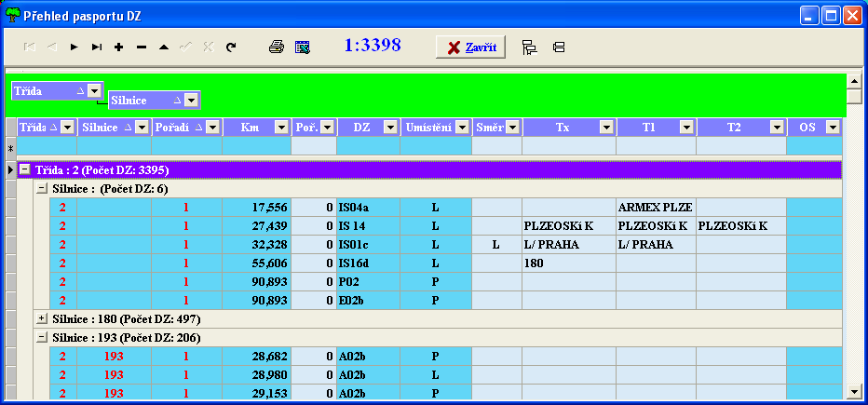Screen dimensions: 868x405
Task: Go to next record navigator arrow
Action: pos(74,47)
